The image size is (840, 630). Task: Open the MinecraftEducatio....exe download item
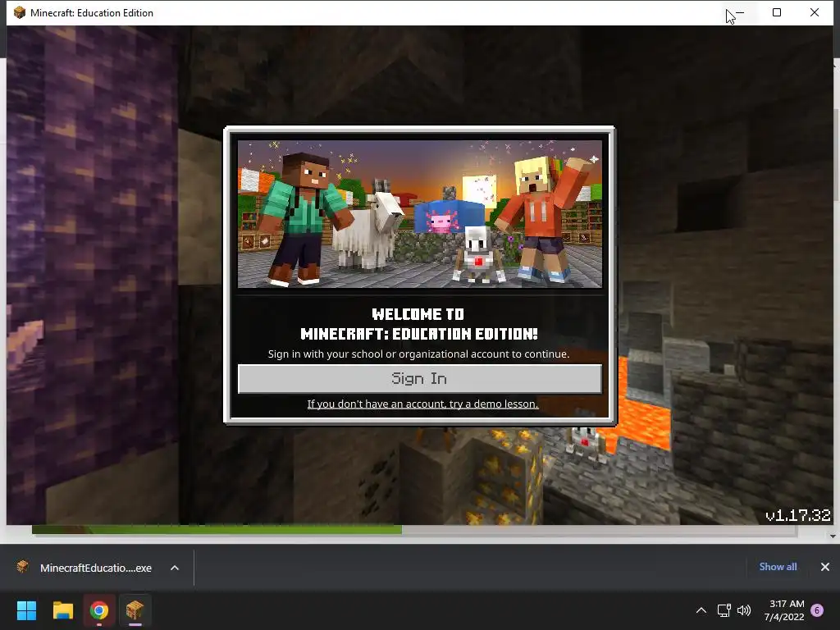[x=95, y=568]
